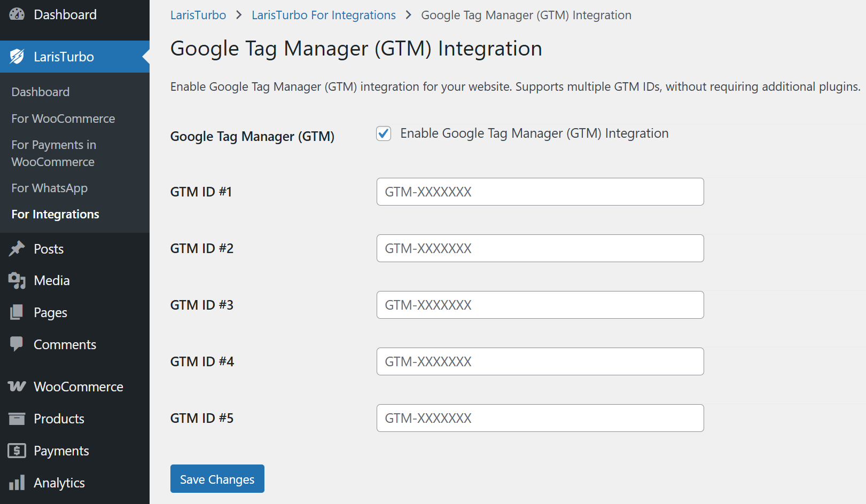866x504 pixels.
Task: Click the Save Changes button
Action: click(x=217, y=479)
